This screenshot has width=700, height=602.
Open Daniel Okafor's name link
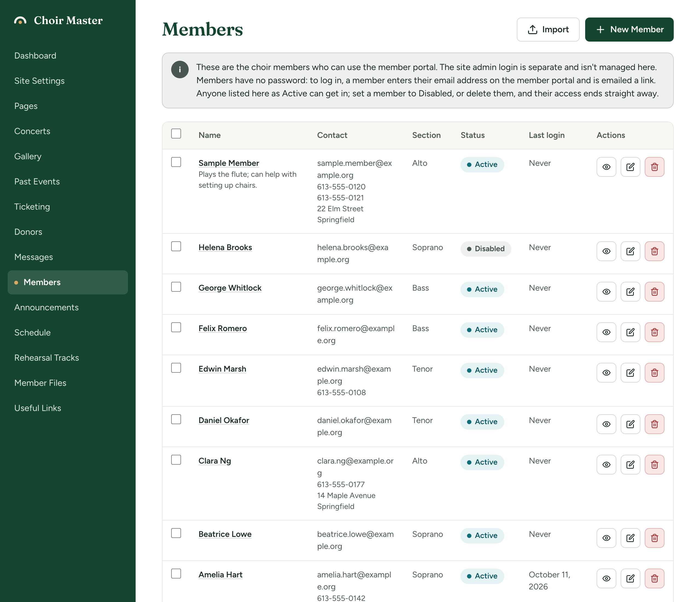click(224, 420)
